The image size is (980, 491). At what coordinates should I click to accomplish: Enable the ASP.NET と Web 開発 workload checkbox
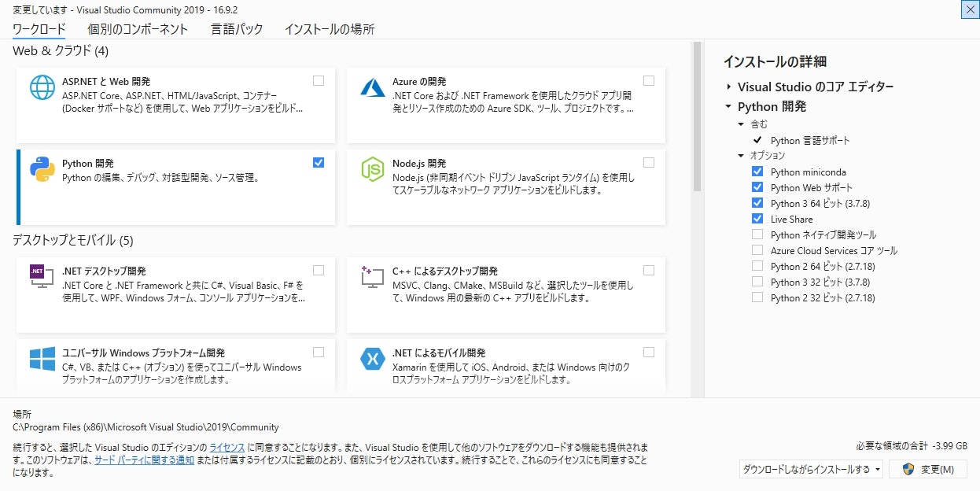coord(319,80)
